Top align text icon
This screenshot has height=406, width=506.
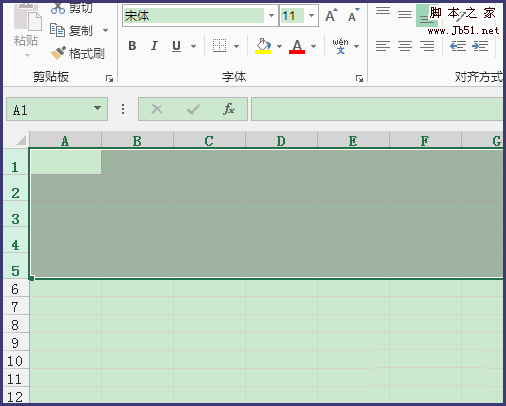(x=383, y=11)
